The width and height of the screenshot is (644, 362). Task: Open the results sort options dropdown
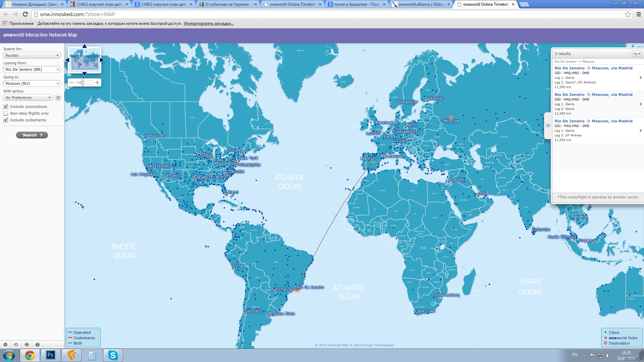(x=637, y=54)
